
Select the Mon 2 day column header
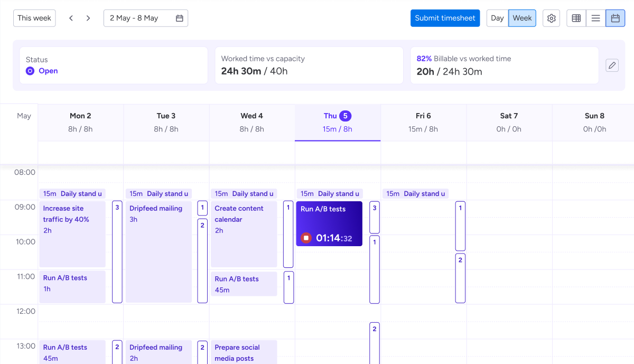(80, 116)
